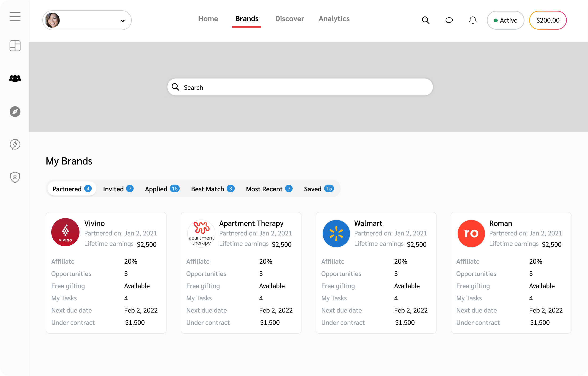Open the compass discover sidebar icon

(15, 112)
